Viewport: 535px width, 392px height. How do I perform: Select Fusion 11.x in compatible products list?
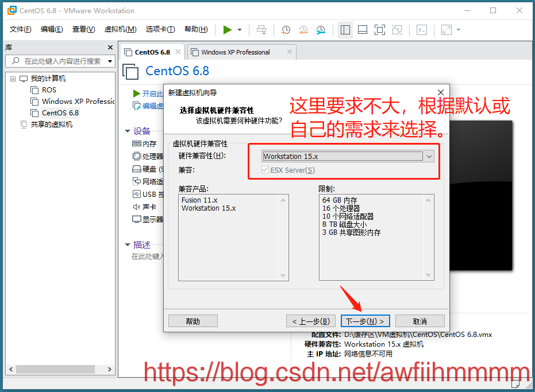coord(199,200)
